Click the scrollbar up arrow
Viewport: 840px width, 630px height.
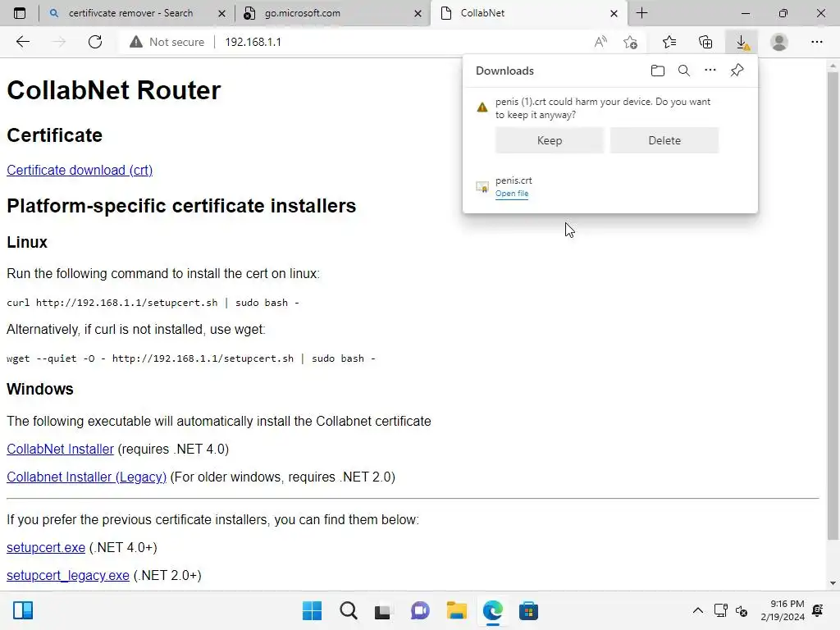[833, 66]
